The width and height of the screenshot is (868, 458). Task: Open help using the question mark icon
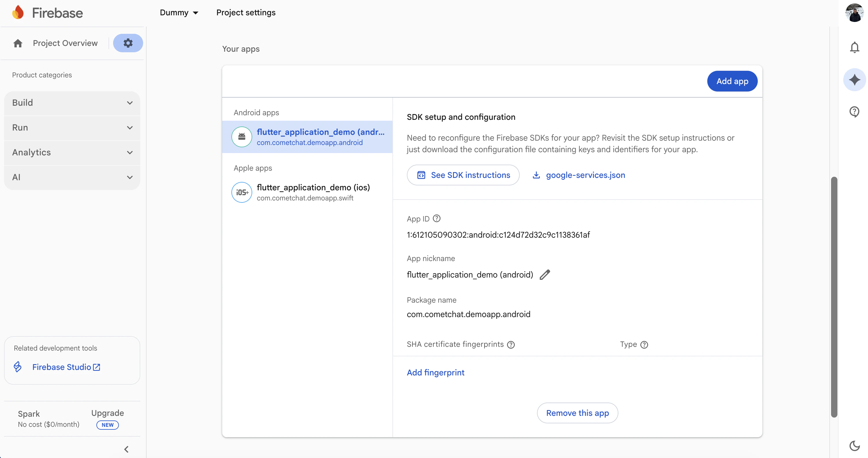(854, 112)
